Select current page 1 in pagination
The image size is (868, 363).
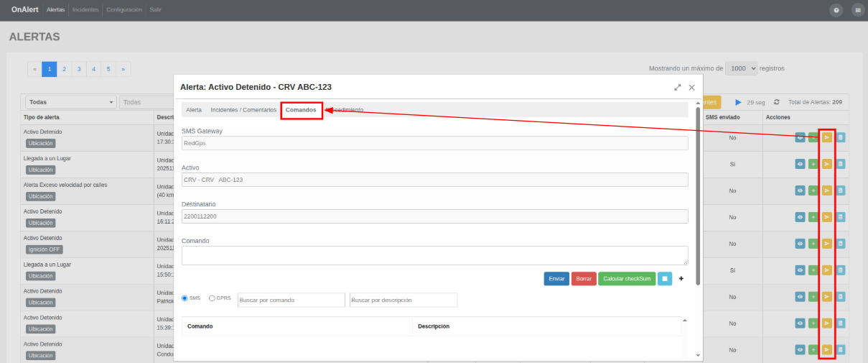pyautogui.click(x=50, y=69)
